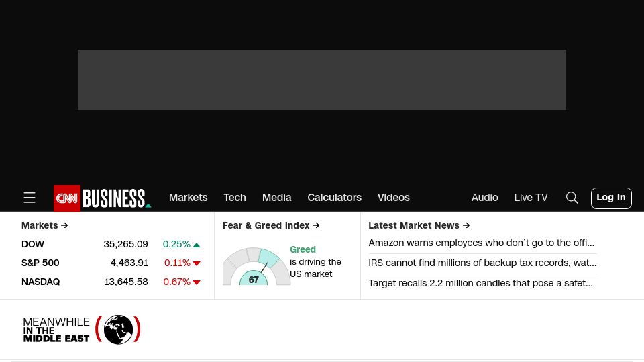Click the green Greed label
644x362 pixels.
[303, 249]
